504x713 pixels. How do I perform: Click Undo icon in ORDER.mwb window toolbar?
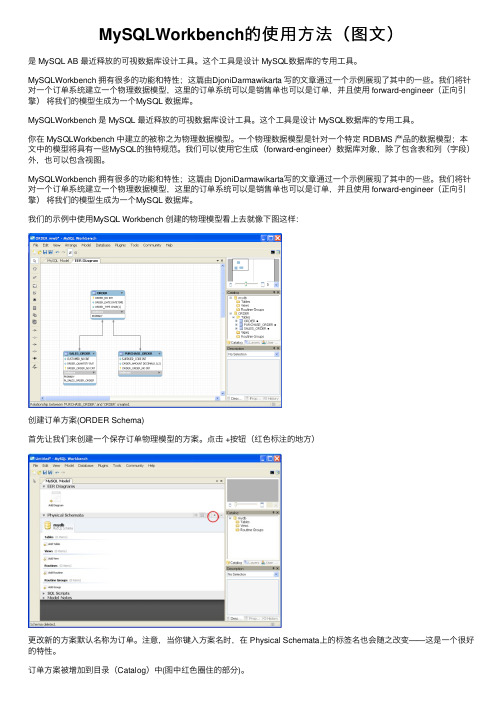pyautogui.click(x=57, y=252)
